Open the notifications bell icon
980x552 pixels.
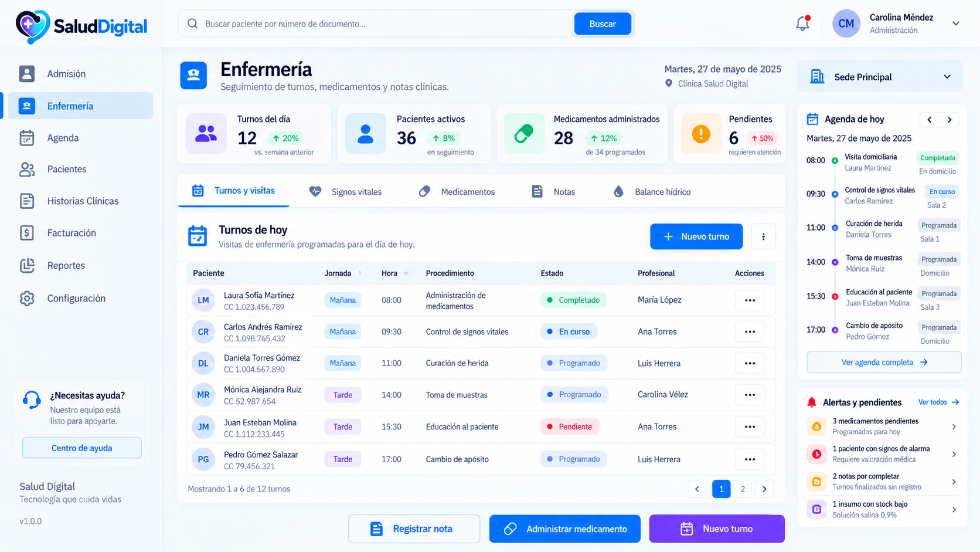[802, 23]
